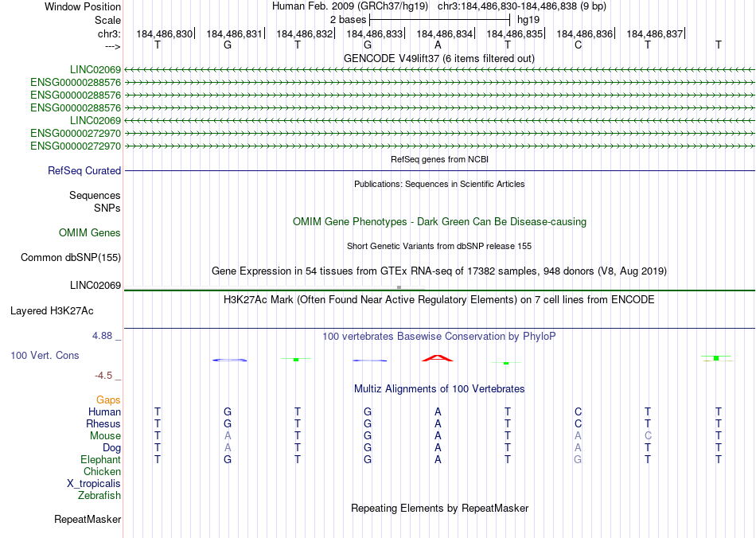This screenshot has height=538, width=756.
Task: Open the RefSeq genes from NCBI track title
Action: pos(440,159)
